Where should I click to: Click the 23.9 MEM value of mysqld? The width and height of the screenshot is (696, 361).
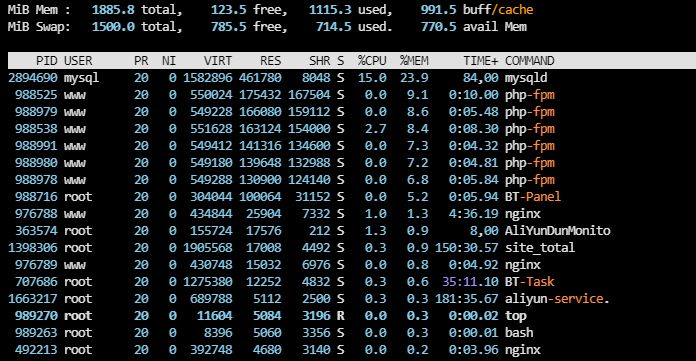pos(414,78)
